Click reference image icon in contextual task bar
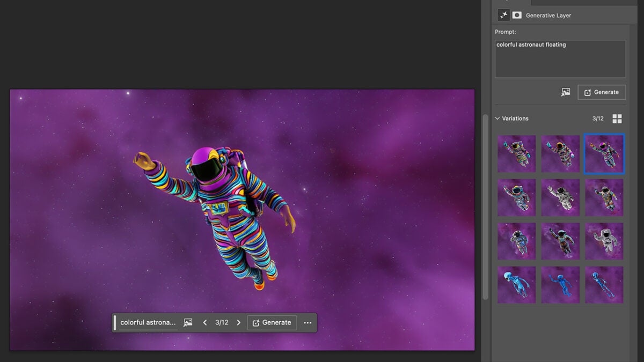644x362 pixels. (188, 322)
